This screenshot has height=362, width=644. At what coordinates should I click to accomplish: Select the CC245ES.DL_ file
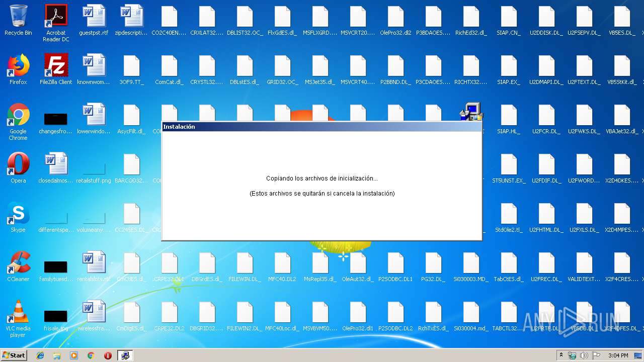(131, 217)
